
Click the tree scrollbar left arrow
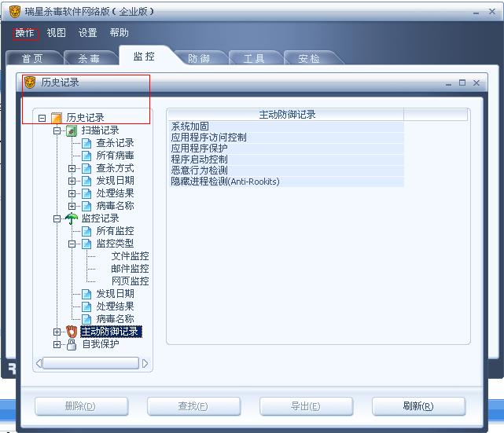click(x=39, y=364)
